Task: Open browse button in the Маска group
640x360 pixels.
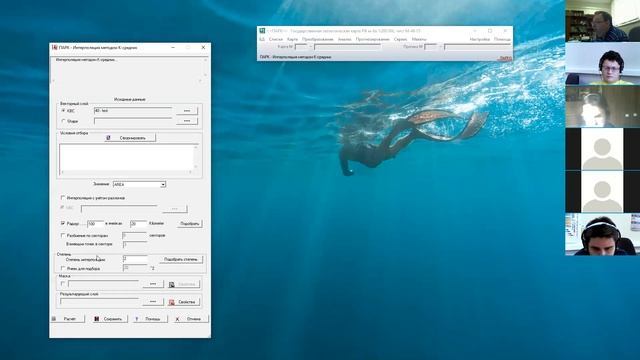Action: [x=153, y=284]
